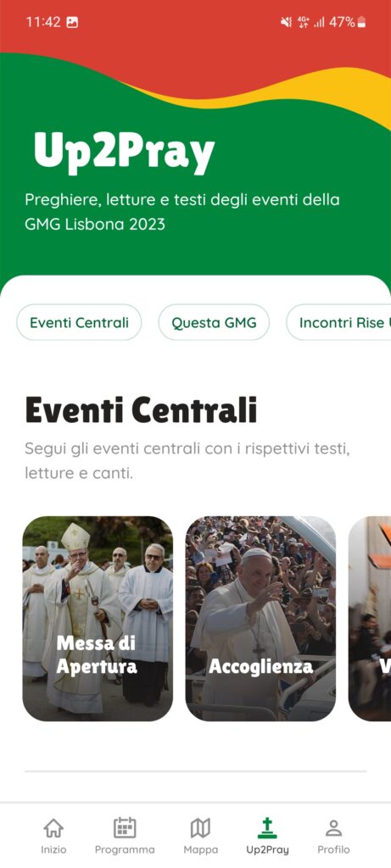Viewport: 391px width, 868px height.
Task: Choose the Incontri Rise Up chip
Action: coord(339,322)
